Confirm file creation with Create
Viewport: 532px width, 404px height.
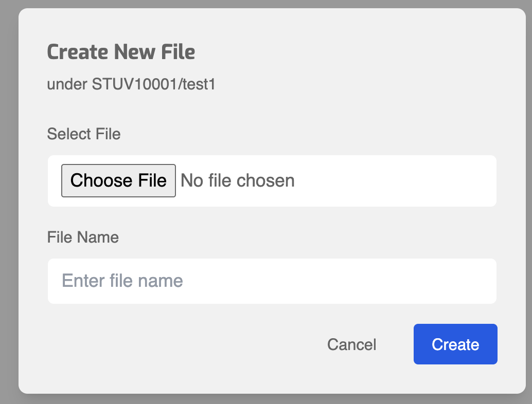pos(455,344)
